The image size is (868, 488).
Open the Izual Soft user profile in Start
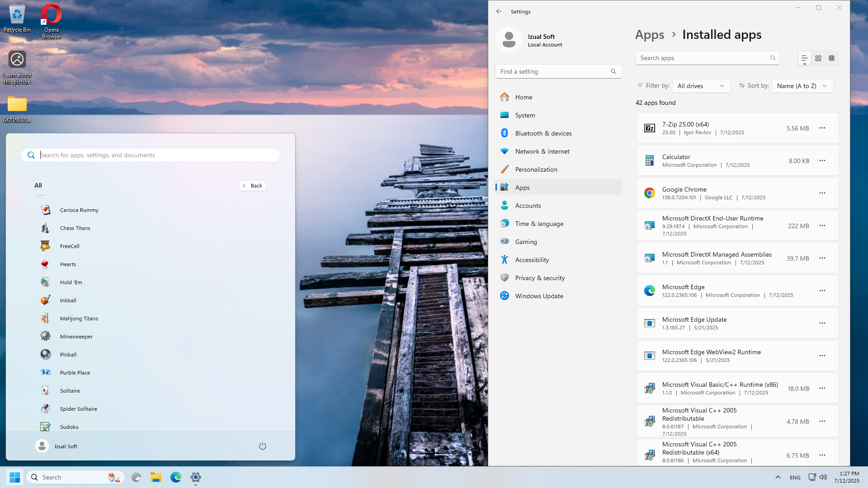point(57,446)
